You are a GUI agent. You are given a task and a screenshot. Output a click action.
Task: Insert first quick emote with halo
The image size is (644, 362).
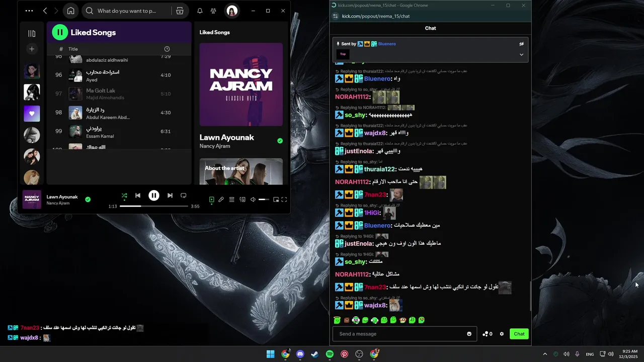pyautogui.click(x=337, y=320)
